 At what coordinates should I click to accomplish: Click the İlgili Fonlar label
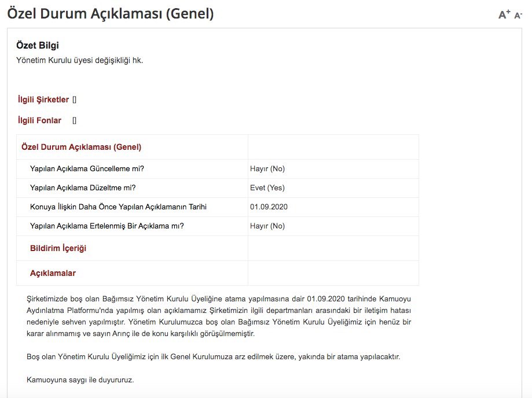(39, 120)
